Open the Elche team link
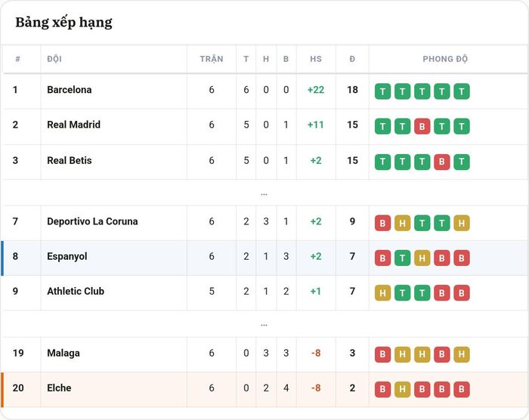The height and width of the screenshot is (420, 529). tap(59, 388)
